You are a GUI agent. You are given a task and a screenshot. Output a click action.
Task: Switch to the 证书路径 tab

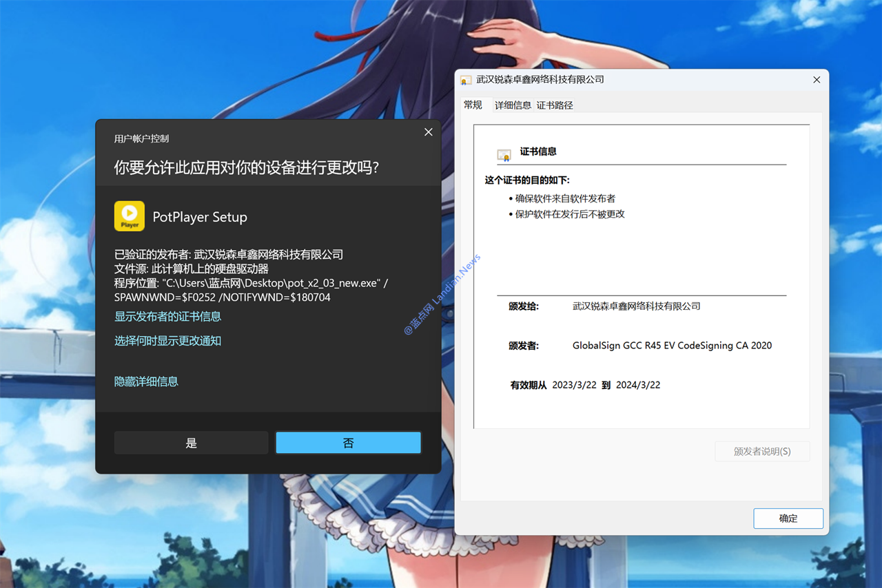[x=555, y=105]
